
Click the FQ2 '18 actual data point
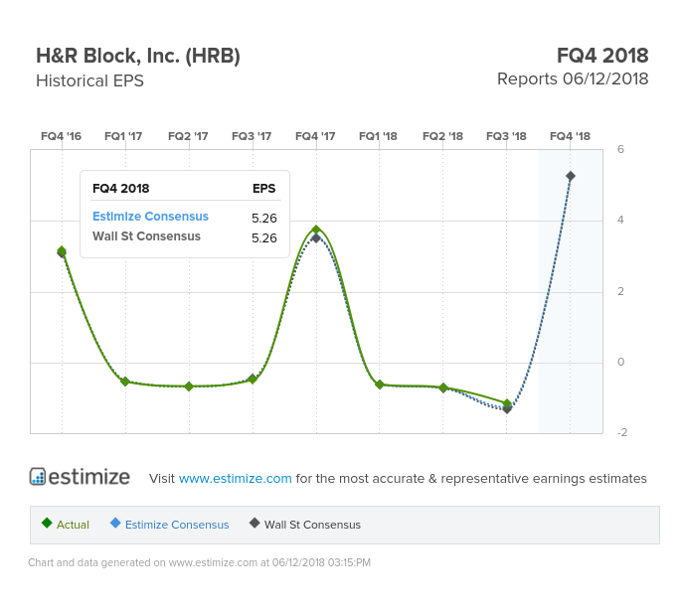pyautogui.click(x=443, y=387)
